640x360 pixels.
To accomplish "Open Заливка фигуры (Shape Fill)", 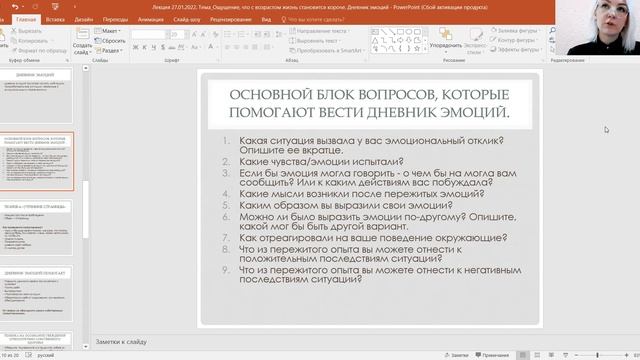I will (x=515, y=31).
